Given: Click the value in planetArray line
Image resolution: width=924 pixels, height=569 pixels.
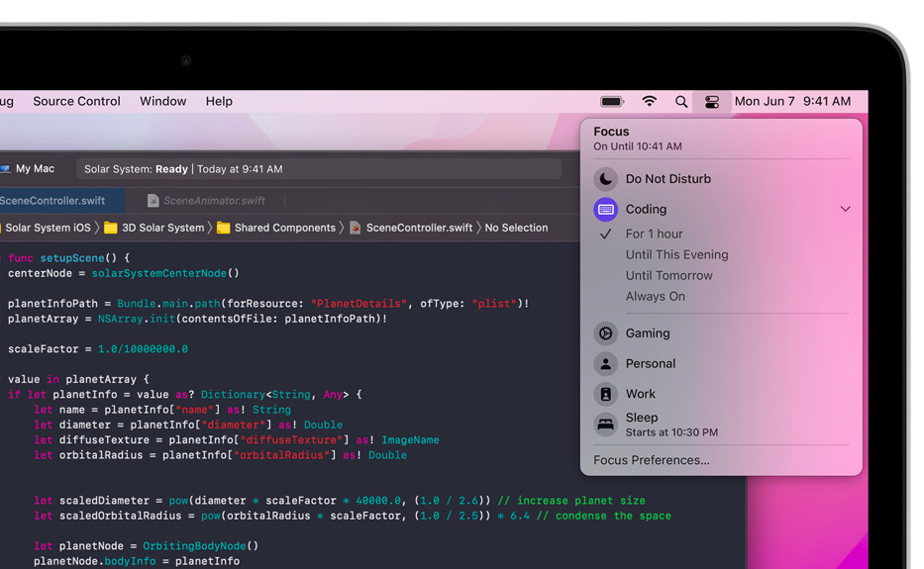Looking at the screenshot, I should click(x=78, y=379).
